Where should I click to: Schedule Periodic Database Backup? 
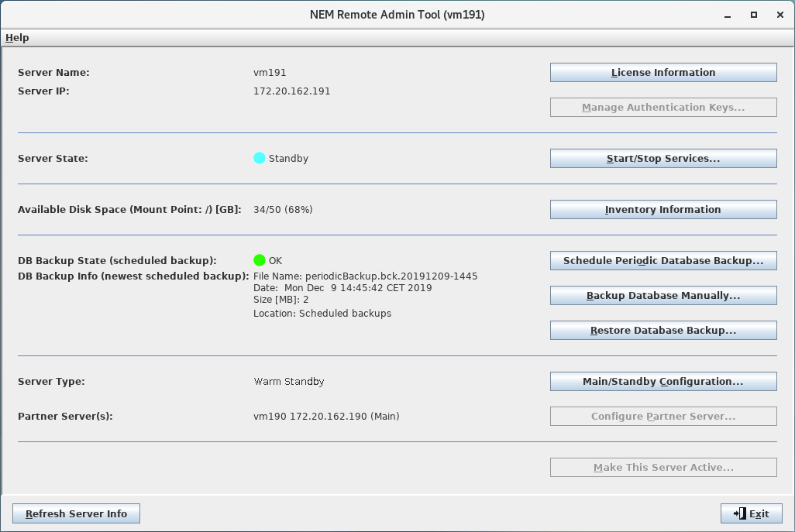click(663, 260)
